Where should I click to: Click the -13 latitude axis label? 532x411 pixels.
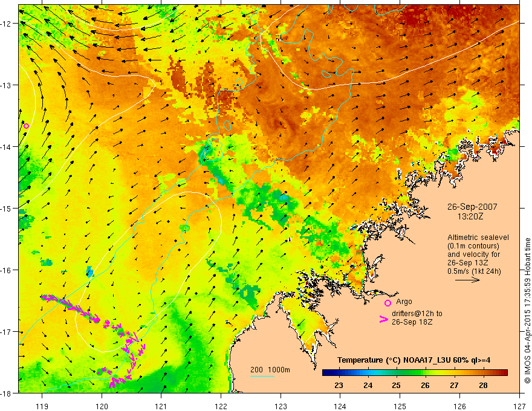7,85
